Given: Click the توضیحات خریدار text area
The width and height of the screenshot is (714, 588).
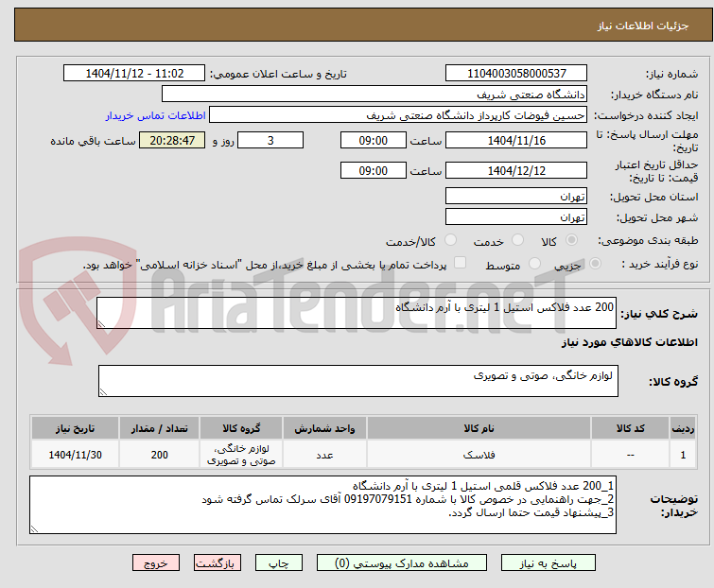Looking at the screenshot, I should point(322,505).
